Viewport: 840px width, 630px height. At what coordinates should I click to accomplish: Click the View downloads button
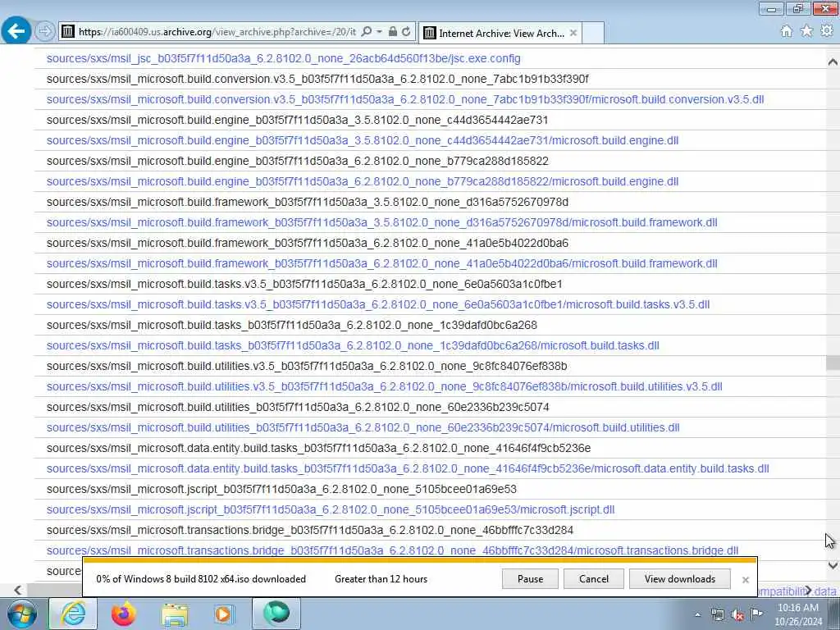click(x=680, y=579)
